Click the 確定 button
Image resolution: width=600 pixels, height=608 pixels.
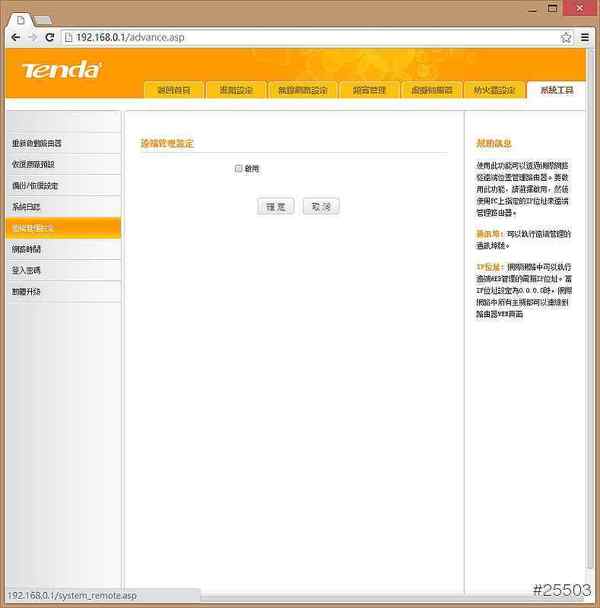pos(275,206)
